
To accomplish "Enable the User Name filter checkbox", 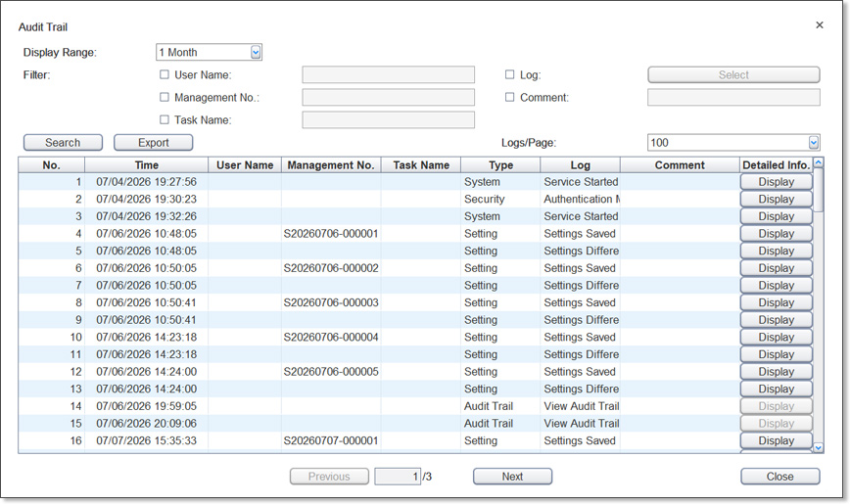I will click(165, 74).
